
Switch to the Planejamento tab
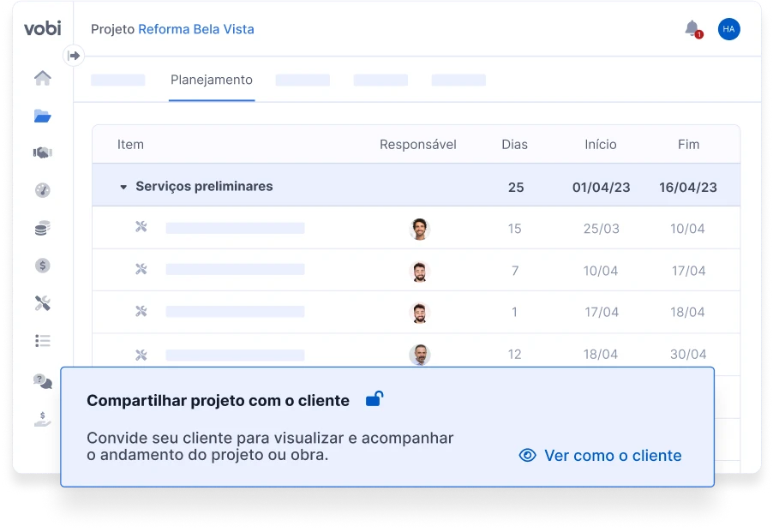tap(212, 80)
